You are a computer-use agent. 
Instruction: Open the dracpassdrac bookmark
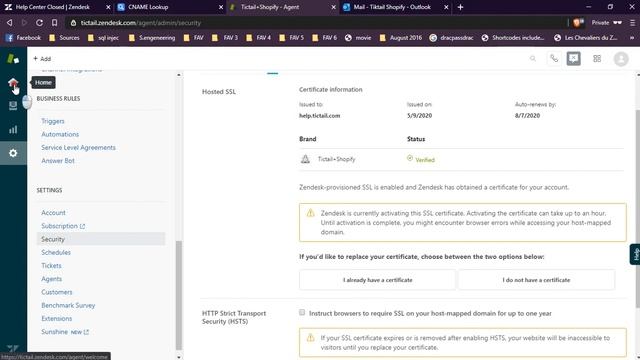(451, 38)
